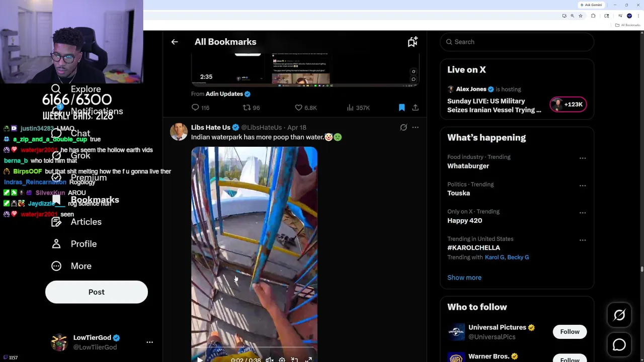Open the +123K listeners badge

pos(568,105)
